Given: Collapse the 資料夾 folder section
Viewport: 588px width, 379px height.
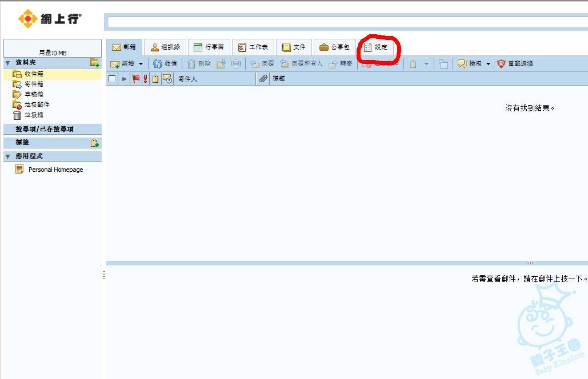Looking at the screenshot, I should pyautogui.click(x=8, y=62).
